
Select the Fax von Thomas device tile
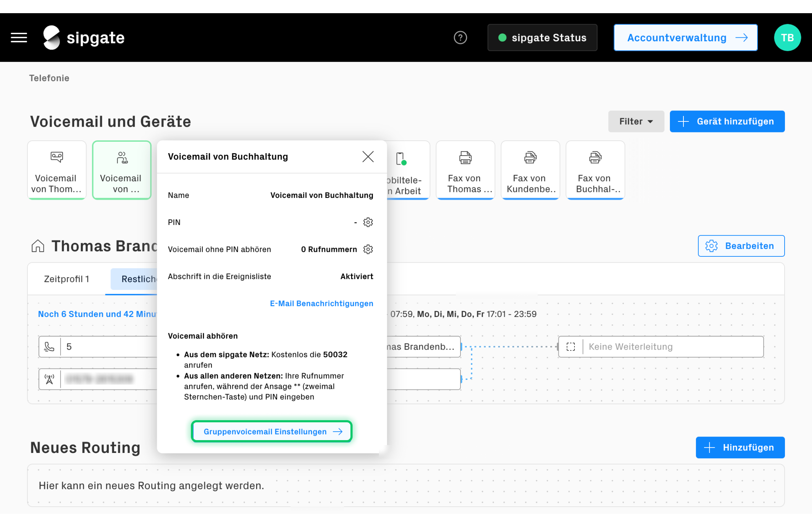coord(465,170)
